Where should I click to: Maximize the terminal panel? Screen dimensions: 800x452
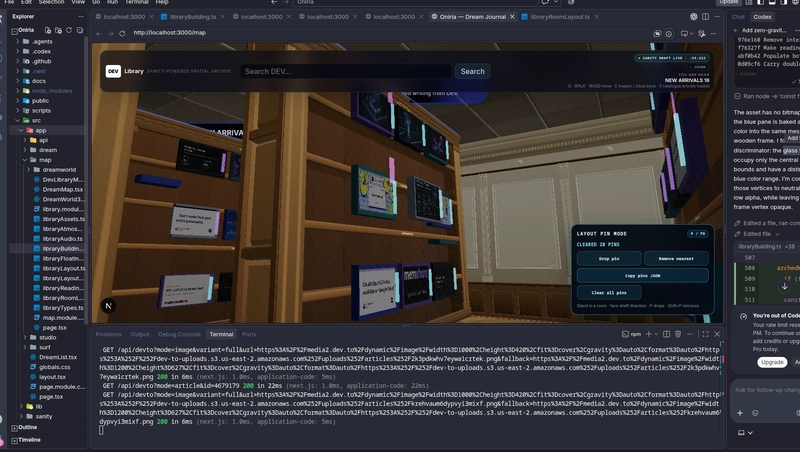click(x=705, y=334)
